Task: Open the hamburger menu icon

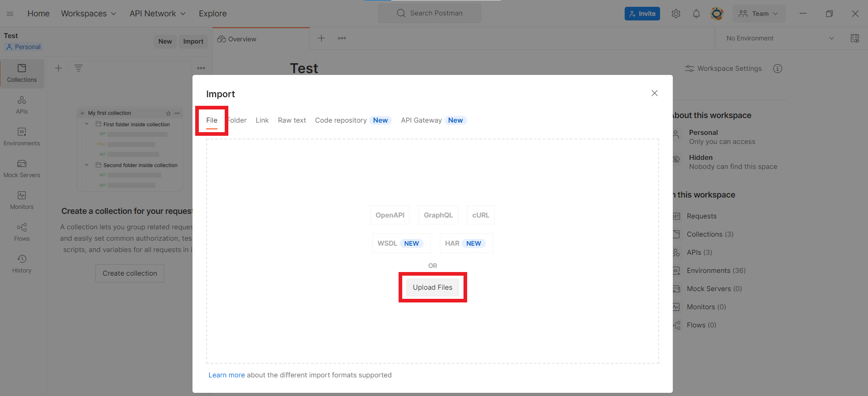Action: pyautogui.click(x=10, y=14)
